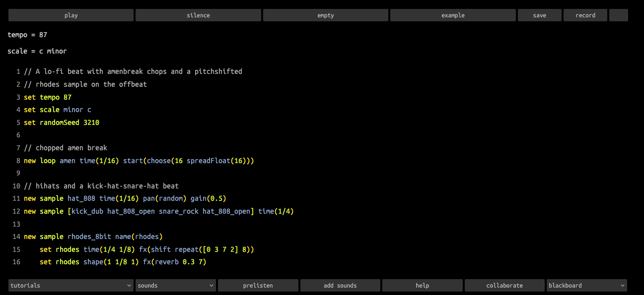644x295 pixels.
Task: Click 'fx(shift repeat([0 3 7 2] 8))' text
Action: pos(197,249)
